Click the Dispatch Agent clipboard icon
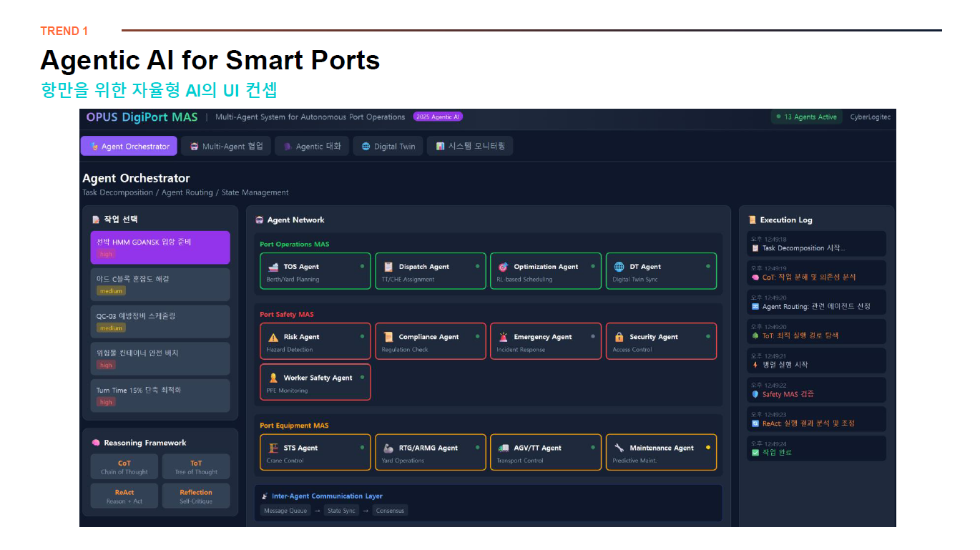This screenshot has height=550, width=980. click(388, 267)
